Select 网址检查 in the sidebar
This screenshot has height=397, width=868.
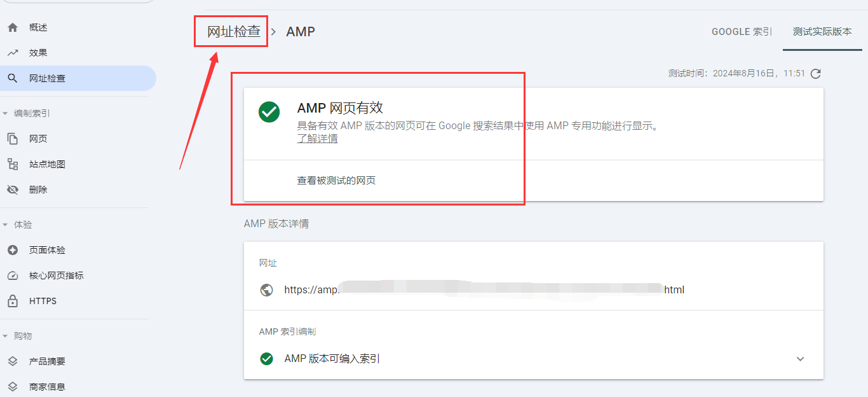click(78, 78)
